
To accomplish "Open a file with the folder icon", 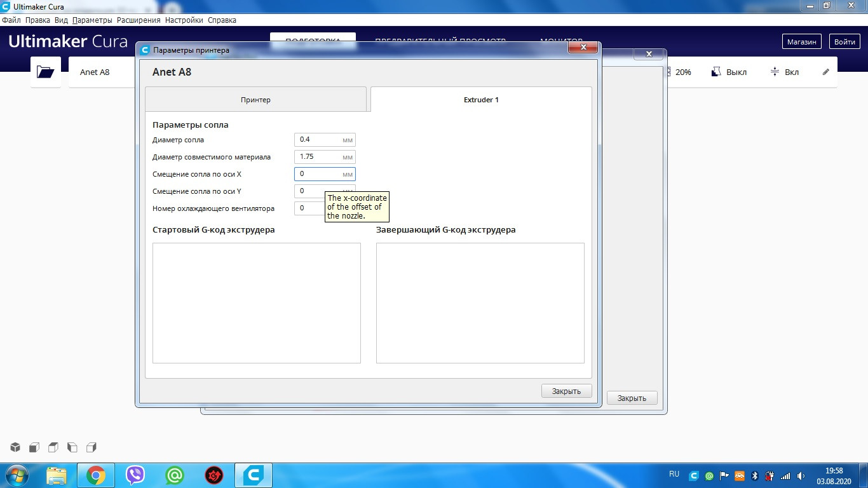I will click(x=46, y=72).
